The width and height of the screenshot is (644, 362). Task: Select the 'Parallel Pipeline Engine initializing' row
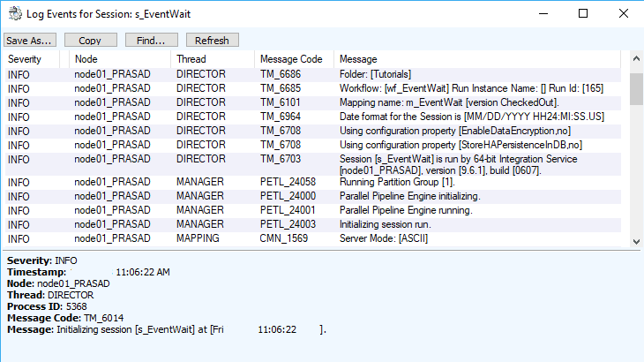[x=312, y=196]
